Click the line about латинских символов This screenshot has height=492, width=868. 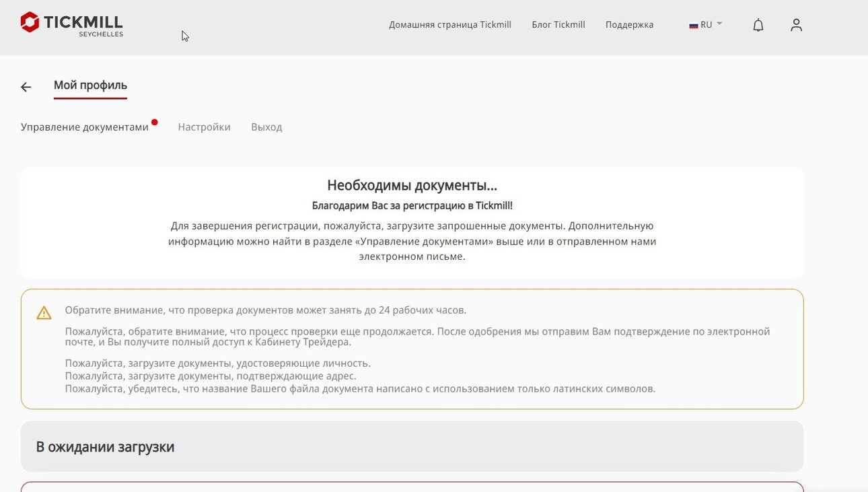[360, 388]
